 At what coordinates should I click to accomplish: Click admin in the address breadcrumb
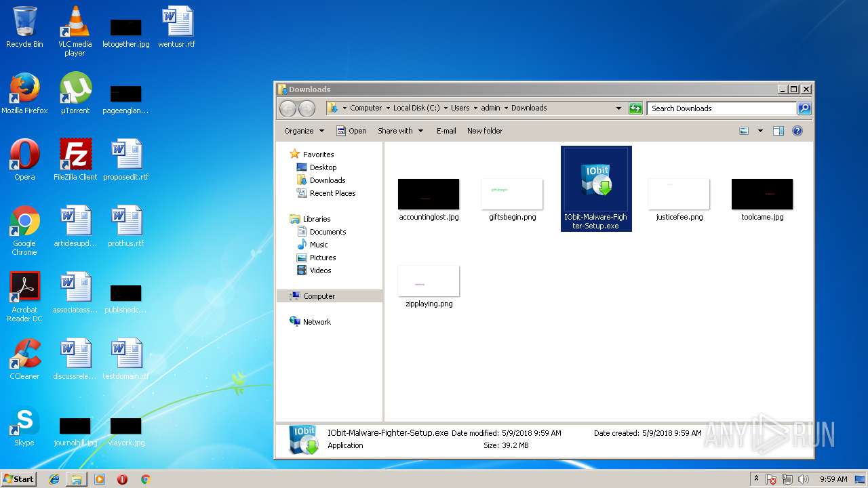[x=490, y=108]
